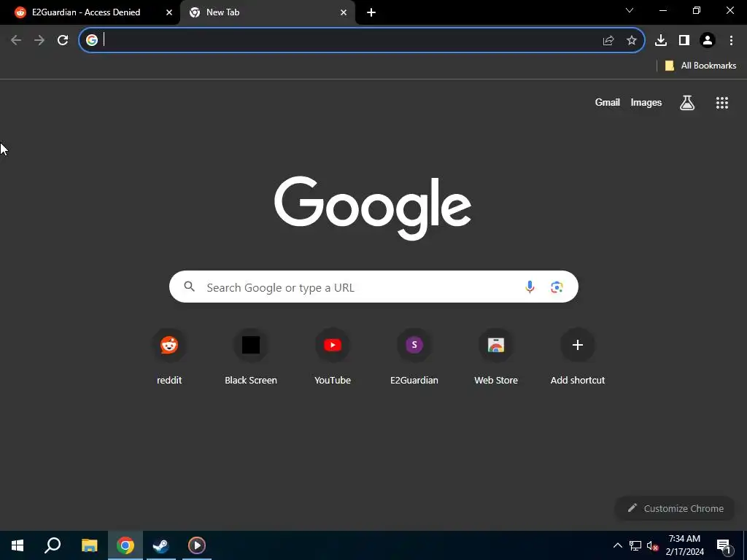Viewport: 747px width, 560px height.
Task: Open a new tab with plus button
Action: [x=371, y=12]
